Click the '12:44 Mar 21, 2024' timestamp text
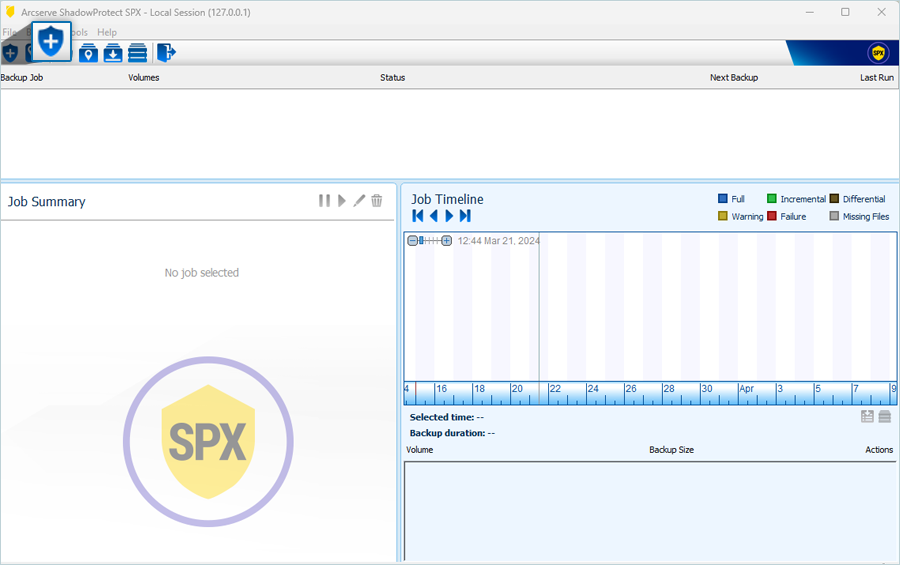 click(498, 241)
